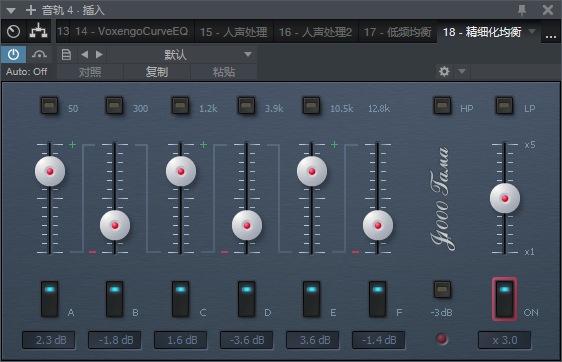Toggle the 10.5k frequency switch
Viewport: 562px width, 362px height.
tap(311, 106)
